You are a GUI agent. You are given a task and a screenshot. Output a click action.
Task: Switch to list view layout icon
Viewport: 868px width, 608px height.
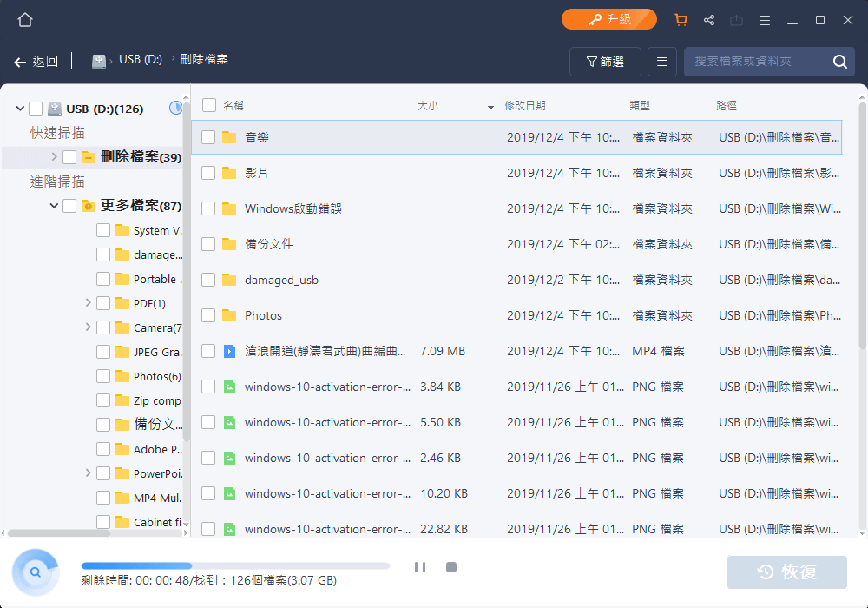pos(662,62)
